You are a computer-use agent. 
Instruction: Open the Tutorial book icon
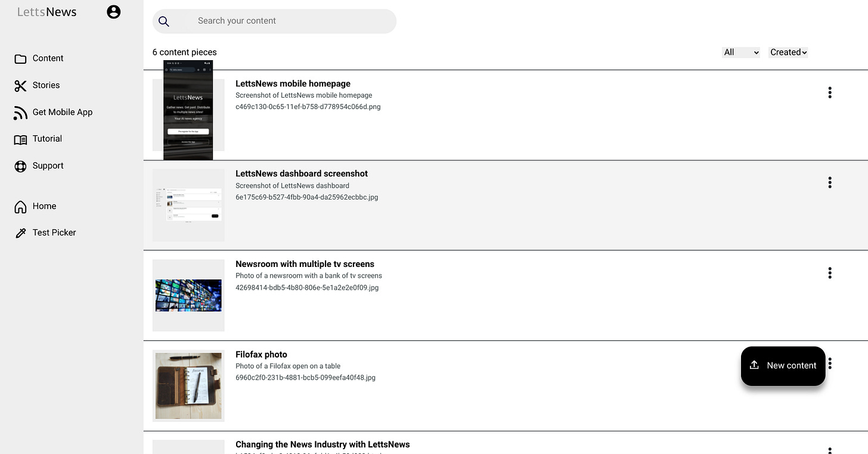click(x=21, y=138)
